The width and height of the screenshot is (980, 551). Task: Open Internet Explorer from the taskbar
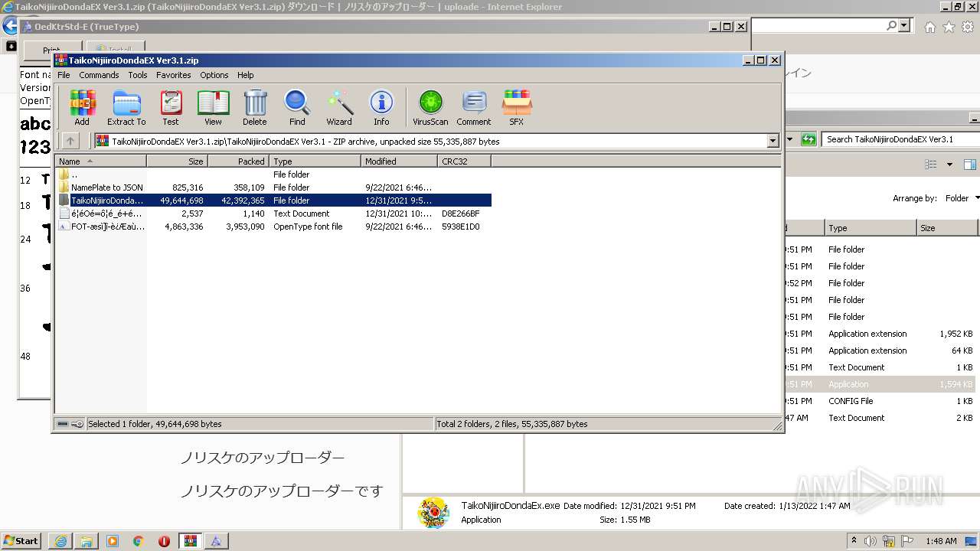click(61, 541)
